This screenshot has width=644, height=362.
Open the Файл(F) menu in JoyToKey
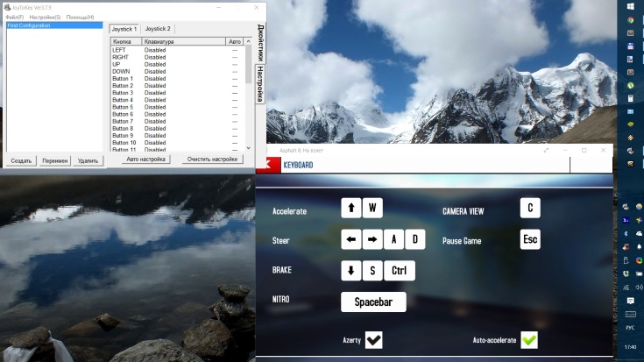14,17
